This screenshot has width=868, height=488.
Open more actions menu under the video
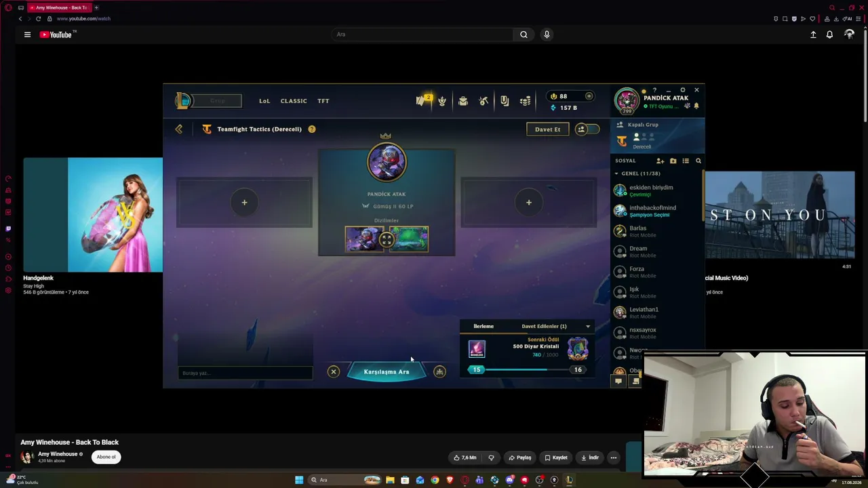[614, 457]
